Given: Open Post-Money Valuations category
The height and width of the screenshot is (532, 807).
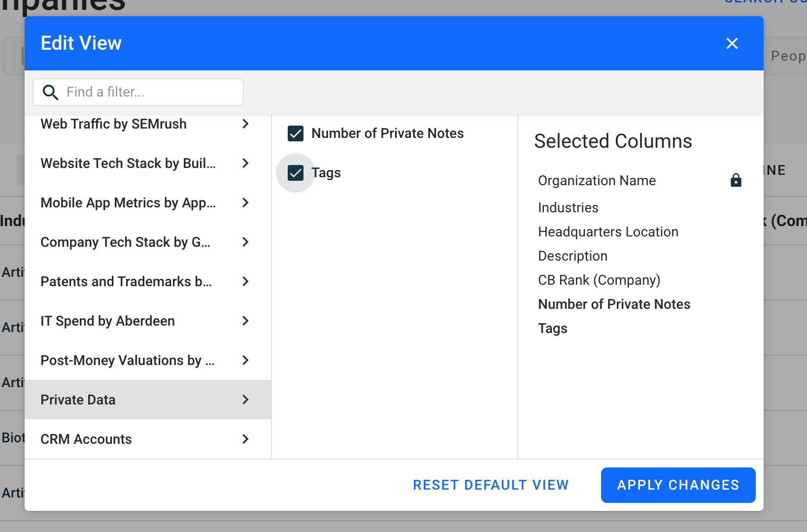Looking at the screenshot, I should tap(148, 360).
